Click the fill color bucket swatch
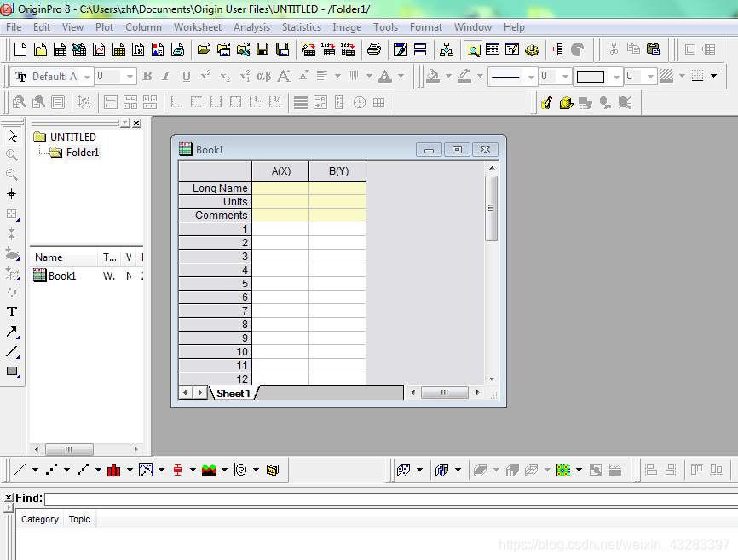 point(433,76)
